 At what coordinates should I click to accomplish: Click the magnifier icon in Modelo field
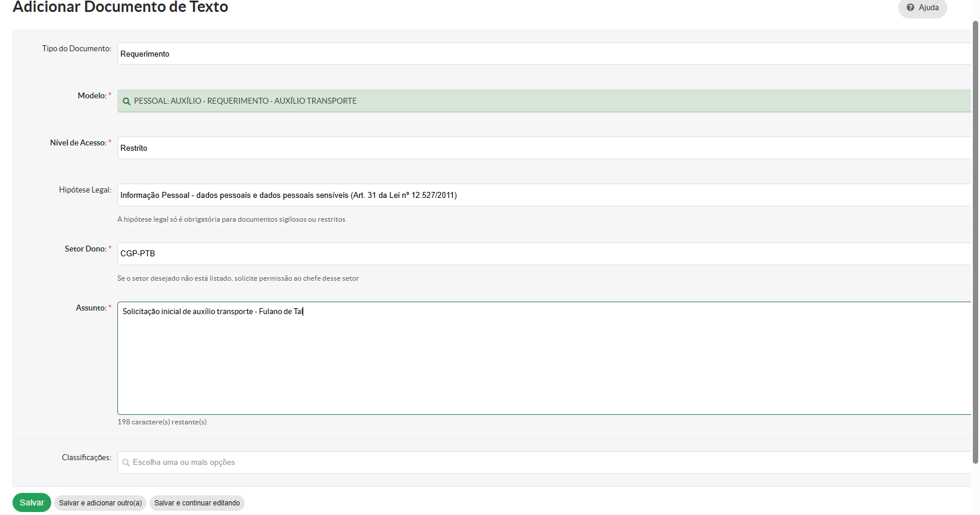[126, 101]
